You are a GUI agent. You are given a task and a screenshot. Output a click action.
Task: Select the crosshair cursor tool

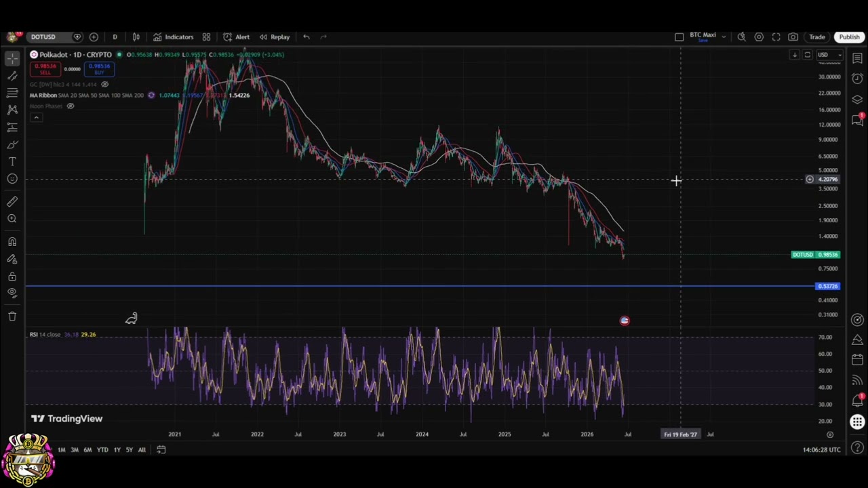12,59
